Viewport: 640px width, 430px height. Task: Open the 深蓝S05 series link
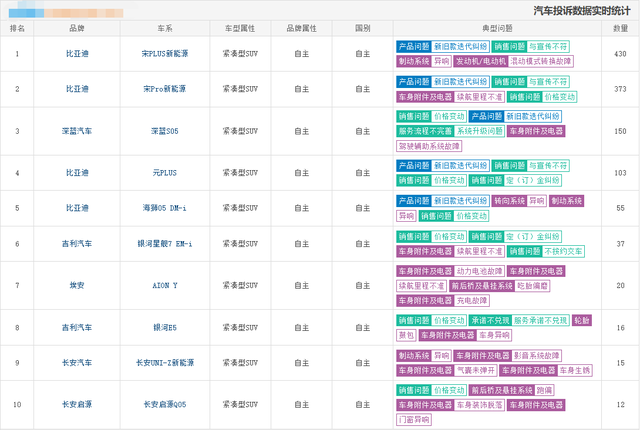pyautogui.click(x=164, y=131)
